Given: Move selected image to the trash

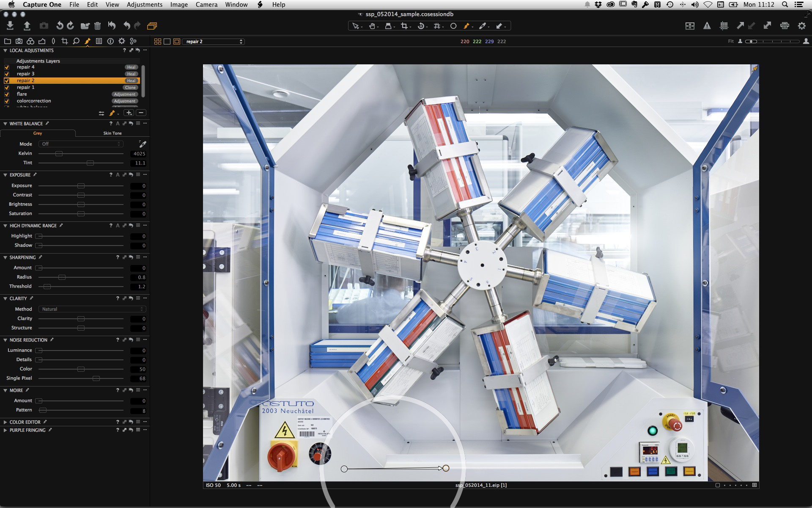Looking at the screenshot, I should point(98,26).
